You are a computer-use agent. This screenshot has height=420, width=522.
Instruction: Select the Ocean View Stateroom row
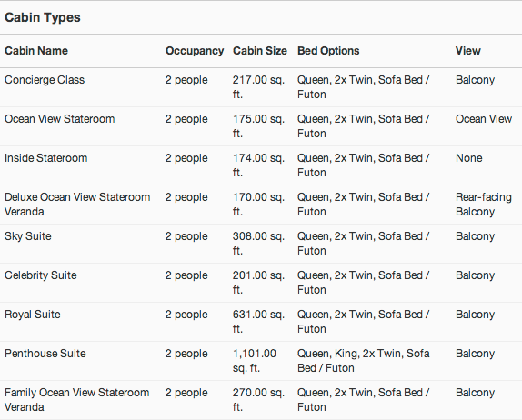coord(261,126)
